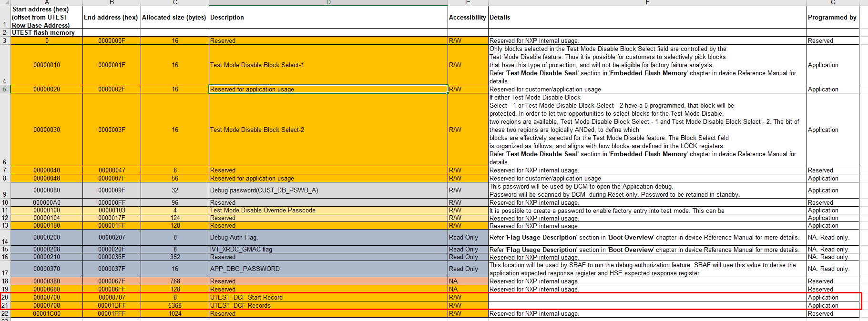Click the 'Debug password(CUST_DB_PSWD_A)' cell

coord(328,190)
